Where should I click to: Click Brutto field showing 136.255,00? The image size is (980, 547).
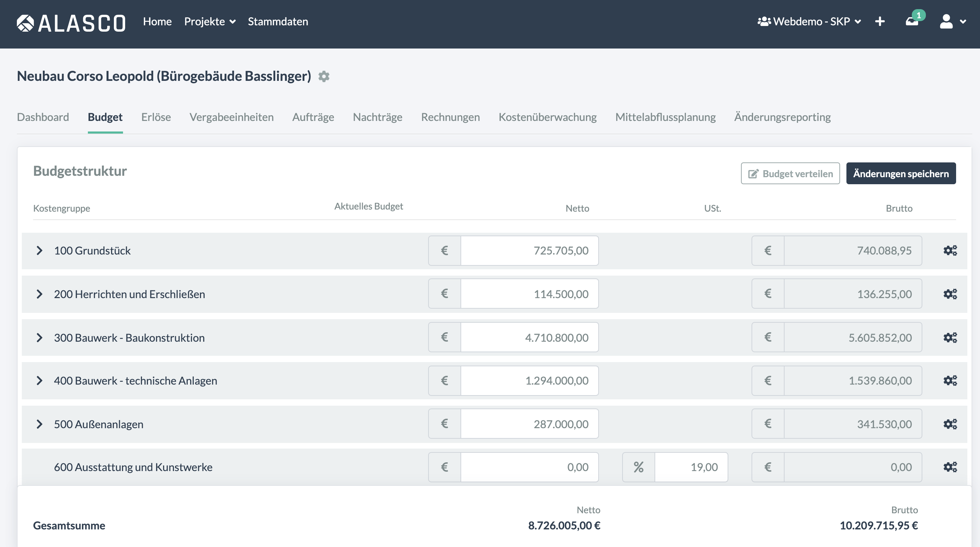[x=852, y=294]
